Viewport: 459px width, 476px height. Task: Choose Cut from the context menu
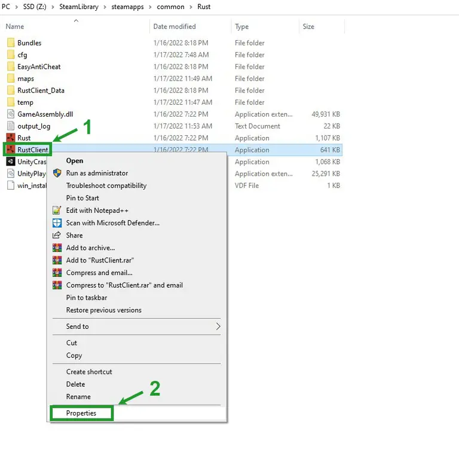(72, 343)
